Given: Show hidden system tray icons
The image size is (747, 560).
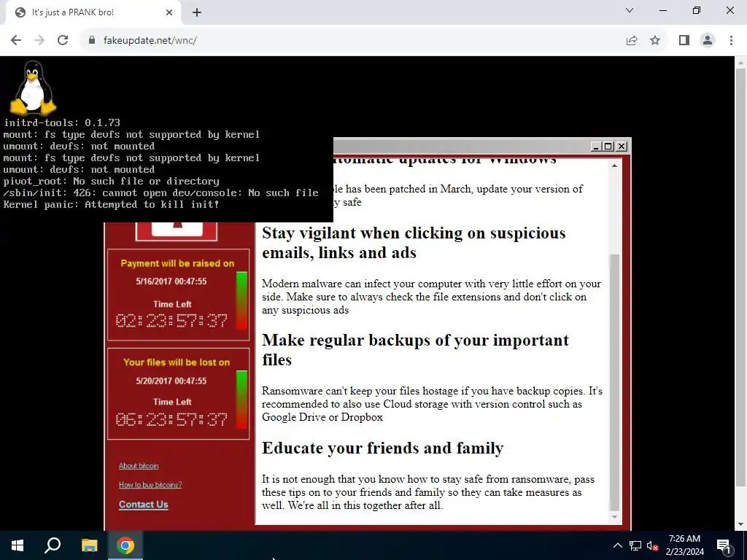Looking at the screenshot, I should (617, 545).
